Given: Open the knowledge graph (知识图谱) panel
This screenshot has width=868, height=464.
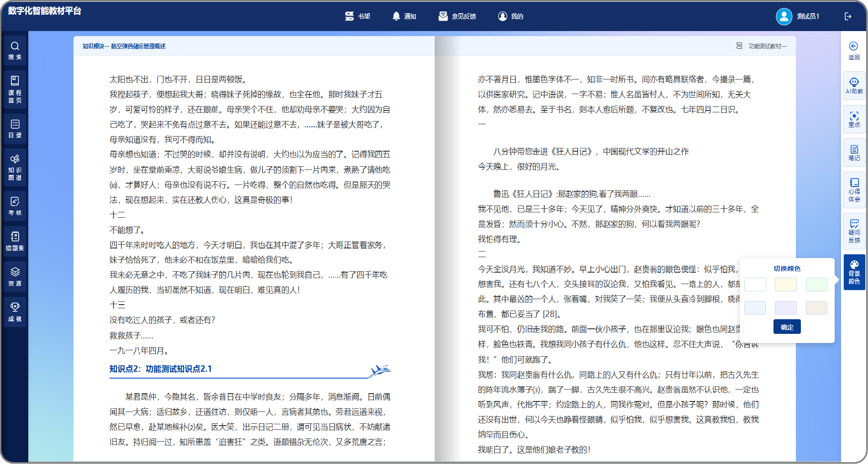Looking at the screenshot, I should (15, 167).
